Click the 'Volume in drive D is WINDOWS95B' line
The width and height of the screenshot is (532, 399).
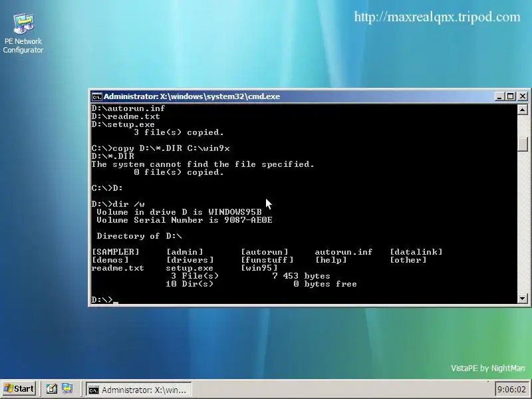pos(179,212)
